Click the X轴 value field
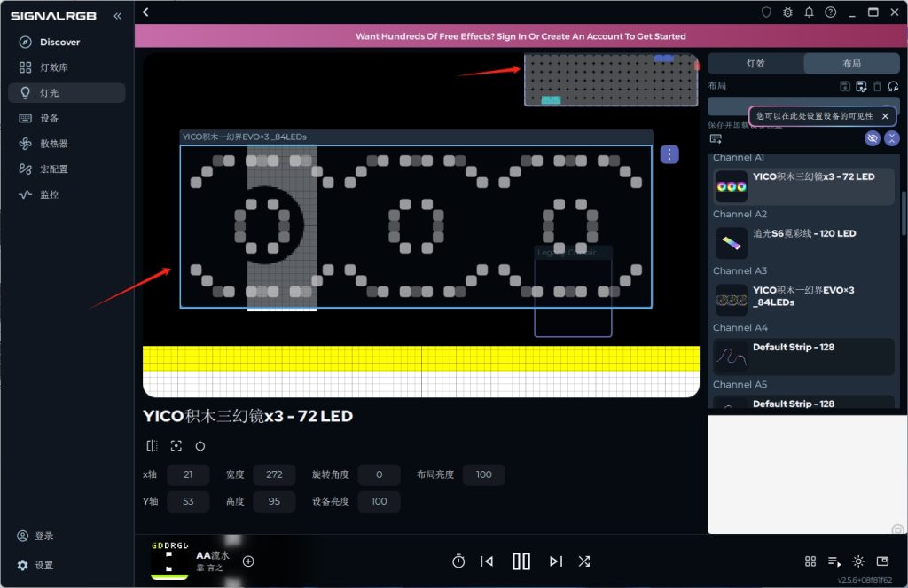This screenshot has width=908, height=588. coord(188,474)
